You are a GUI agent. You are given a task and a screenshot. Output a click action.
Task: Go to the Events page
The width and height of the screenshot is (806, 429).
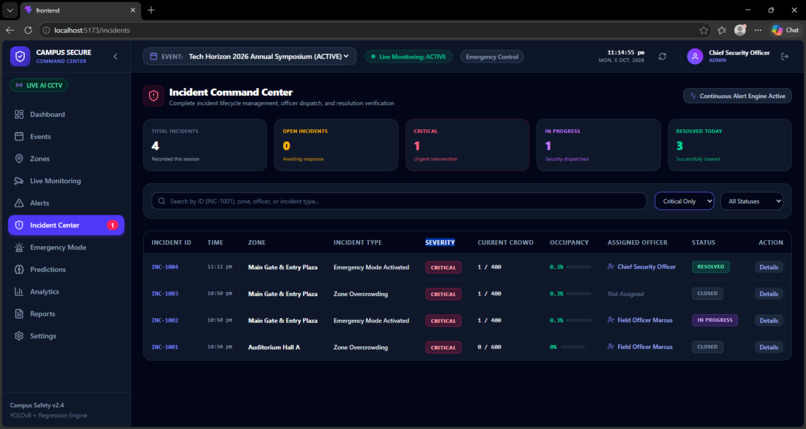(66, 137)
